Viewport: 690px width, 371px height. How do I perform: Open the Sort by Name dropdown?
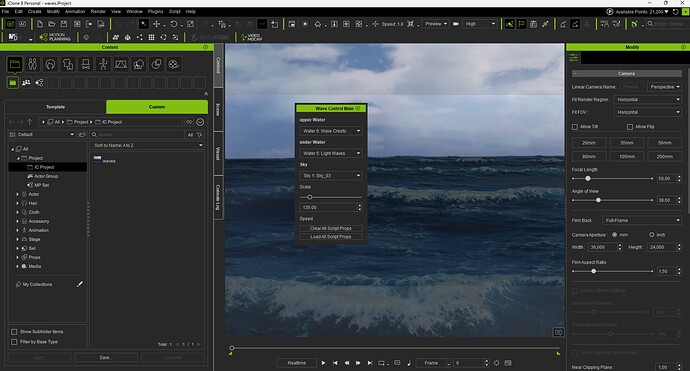click(148, 145)
